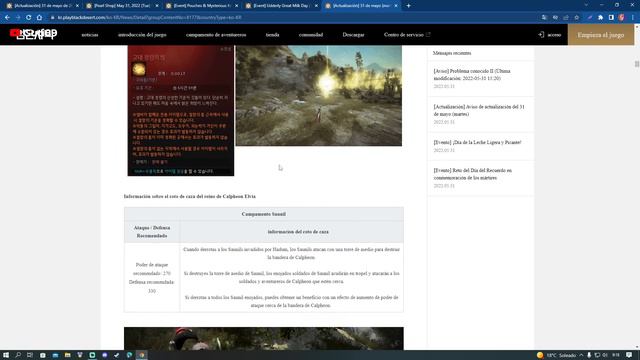Close the Udderly Great Milk Day tab

(316, 6)
